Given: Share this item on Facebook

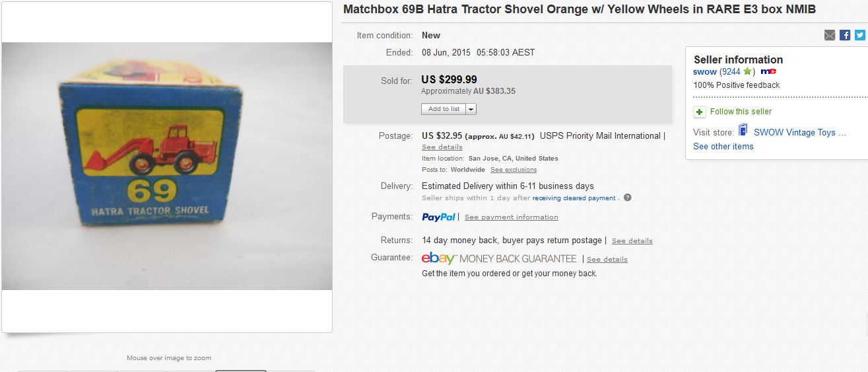Looking at the screenshot, I should coord(845,36).
